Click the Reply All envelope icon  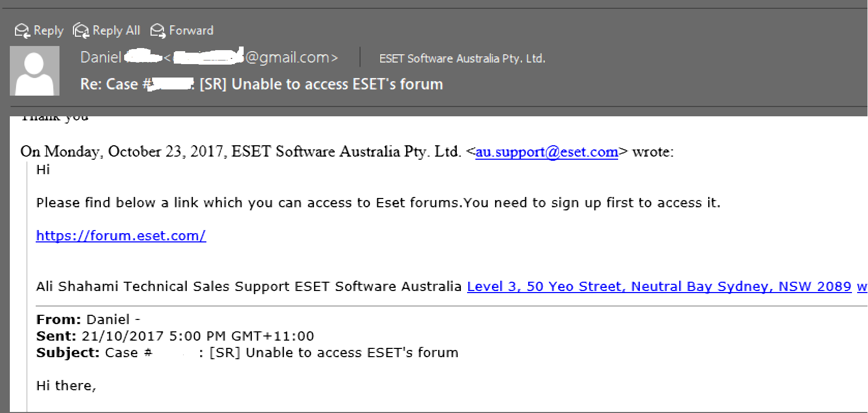pyautogui.click(x=81, y=31)
